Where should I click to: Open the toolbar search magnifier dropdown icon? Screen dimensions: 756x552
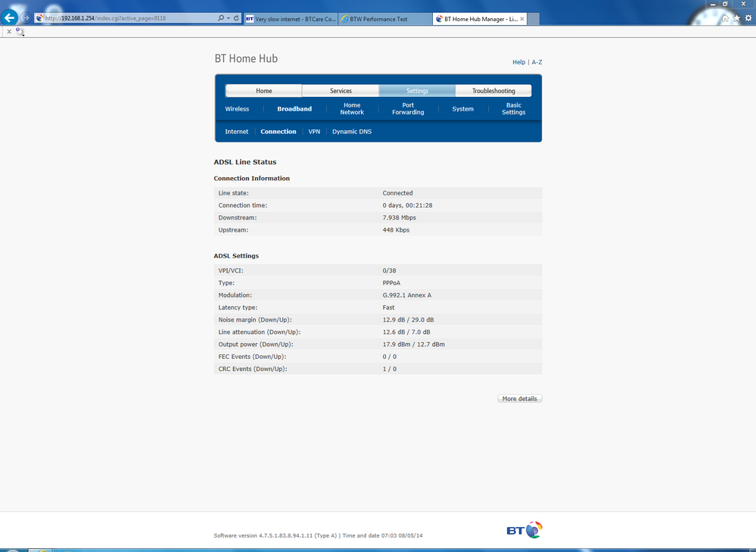tap(20, 32)
